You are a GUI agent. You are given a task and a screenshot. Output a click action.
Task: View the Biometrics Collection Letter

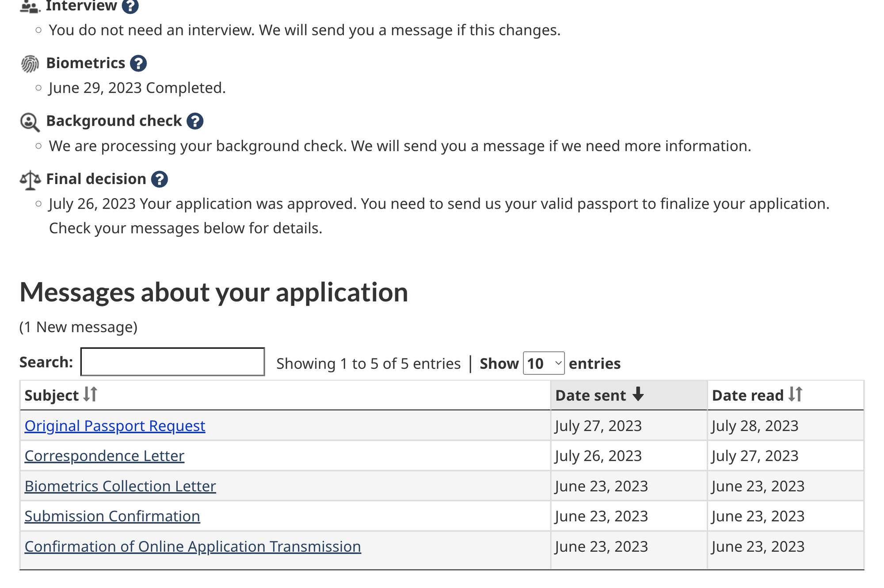(120, 486)
